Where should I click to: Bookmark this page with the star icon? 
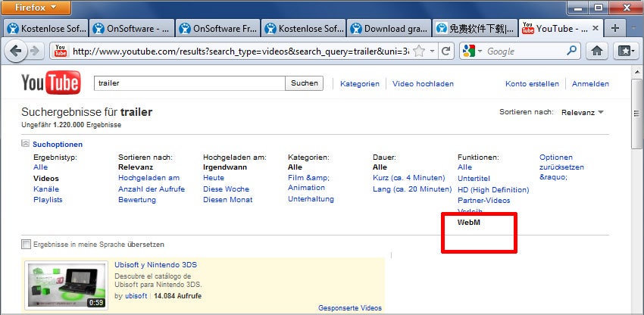coord(420,51)
